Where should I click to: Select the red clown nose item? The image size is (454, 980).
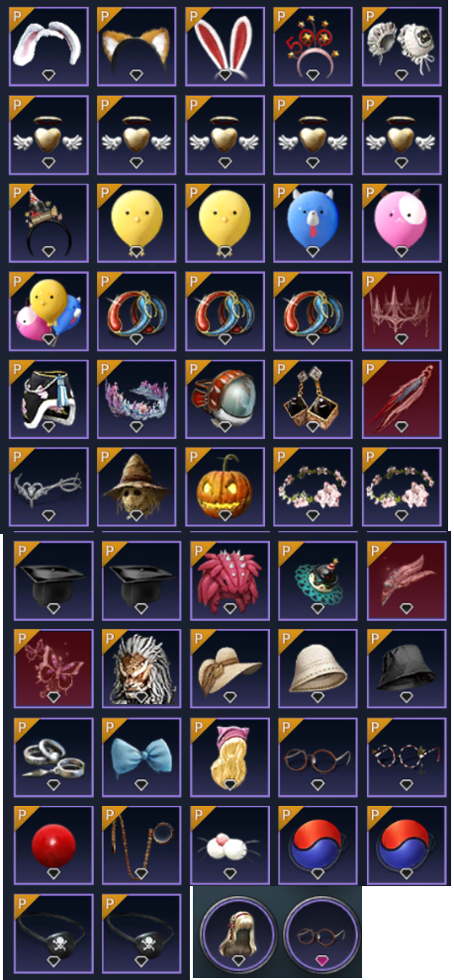[x=53, y=845]
